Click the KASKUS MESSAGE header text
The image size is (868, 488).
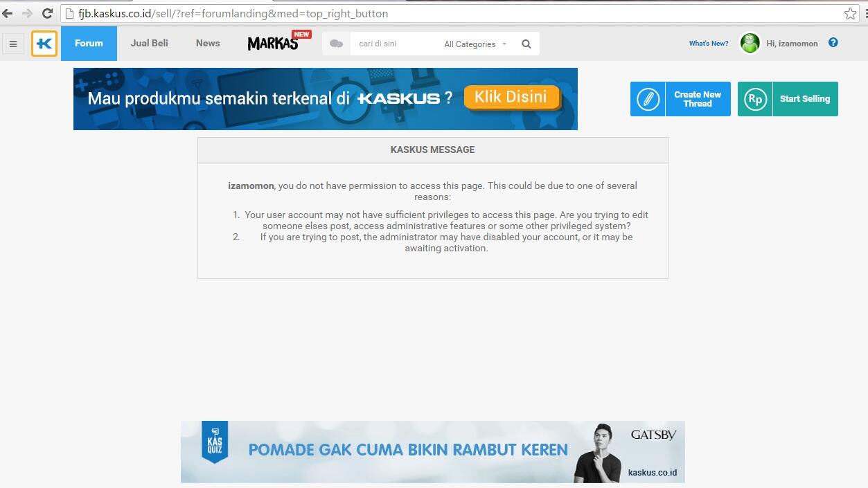point(433,150)
